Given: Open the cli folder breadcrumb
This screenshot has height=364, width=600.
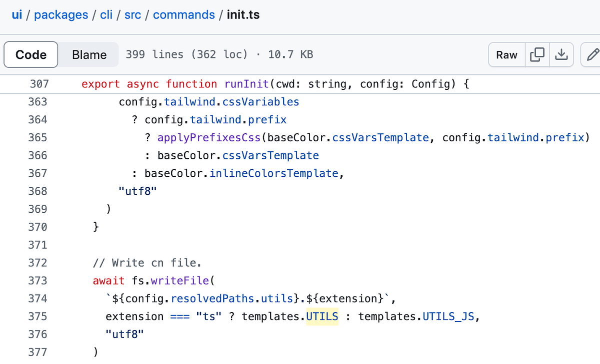Looking at the screenshot, I should (x=106, y=15).
